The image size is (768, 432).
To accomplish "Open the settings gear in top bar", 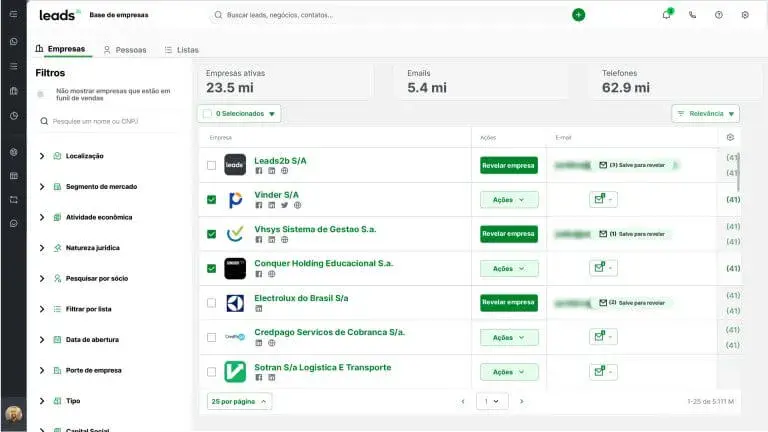I will click(x=745, y=15).
